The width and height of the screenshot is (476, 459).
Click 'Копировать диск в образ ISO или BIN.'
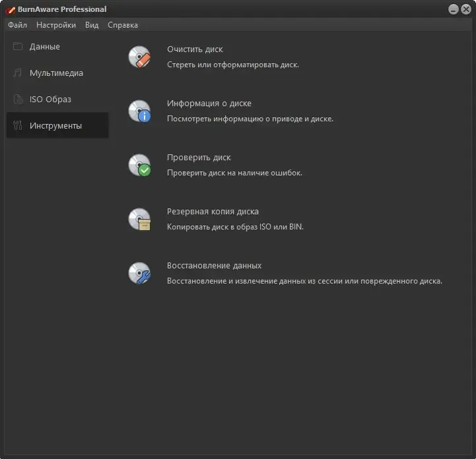[235, 226]
